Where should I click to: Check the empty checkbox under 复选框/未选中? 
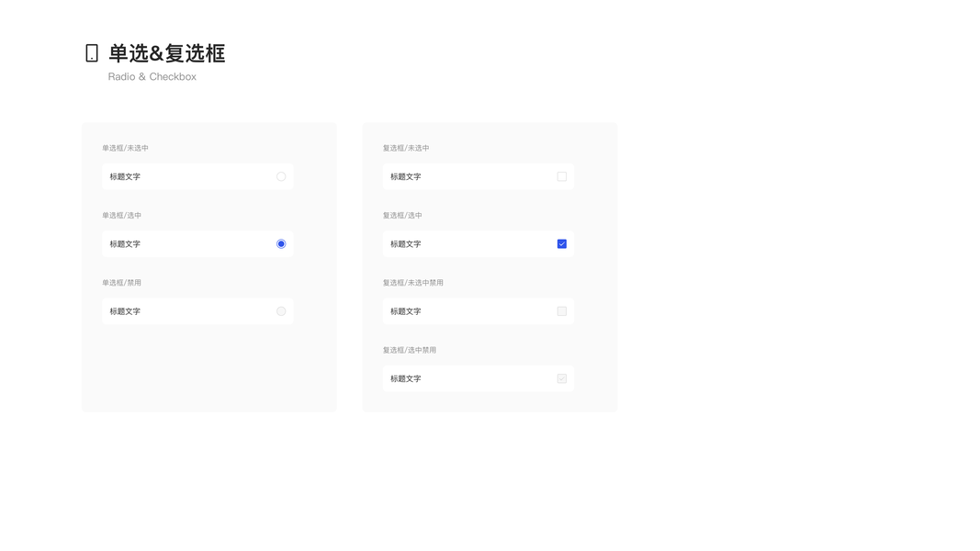[x=562, y=176]
